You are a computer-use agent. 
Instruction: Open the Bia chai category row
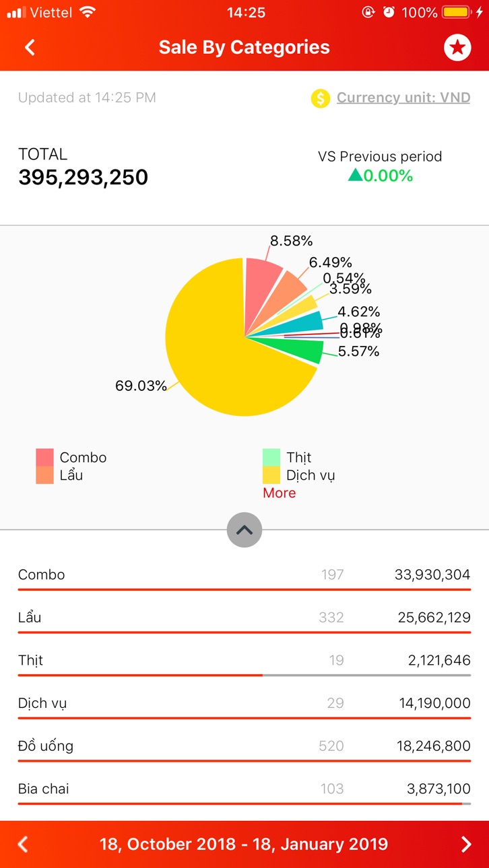coord(244,789)
